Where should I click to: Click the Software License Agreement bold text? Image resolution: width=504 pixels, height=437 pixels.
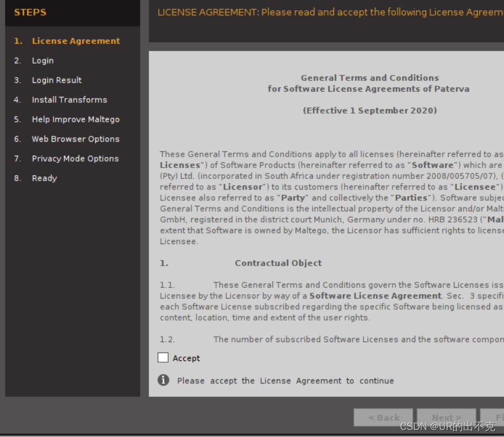click(375, 296)
